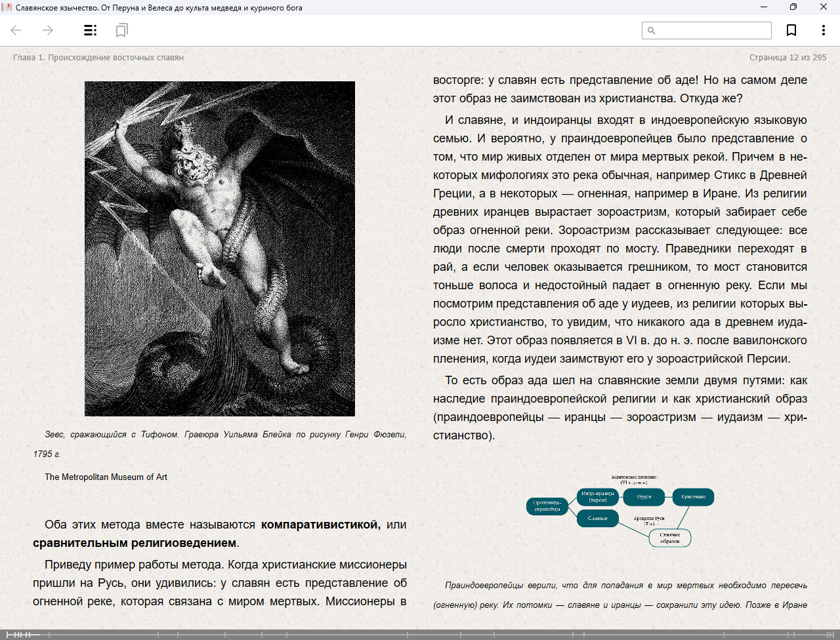Click the book app icon in title bar
Viewport: 840px width, 640px height.
pyautogui.click(x=7, y=7)
